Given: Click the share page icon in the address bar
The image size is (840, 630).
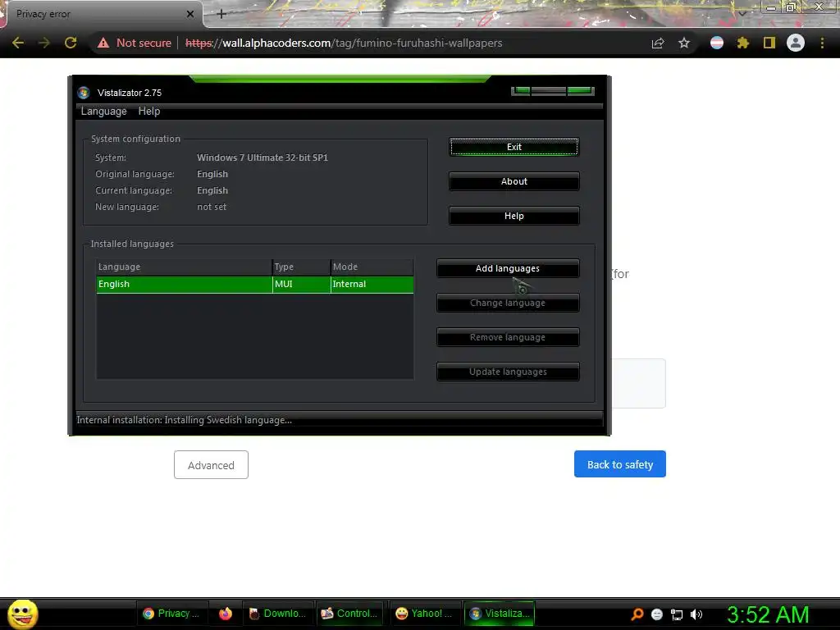Looking at the screenshot, I should (658, 43).
